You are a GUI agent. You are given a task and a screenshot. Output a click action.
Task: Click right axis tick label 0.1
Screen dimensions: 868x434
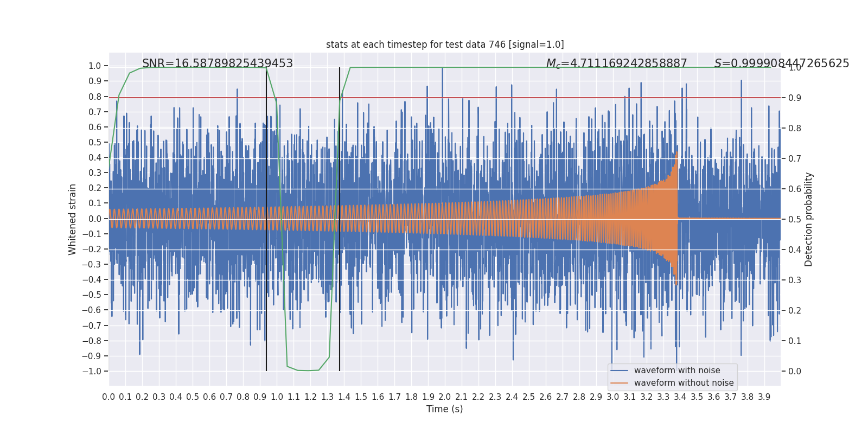795,341
